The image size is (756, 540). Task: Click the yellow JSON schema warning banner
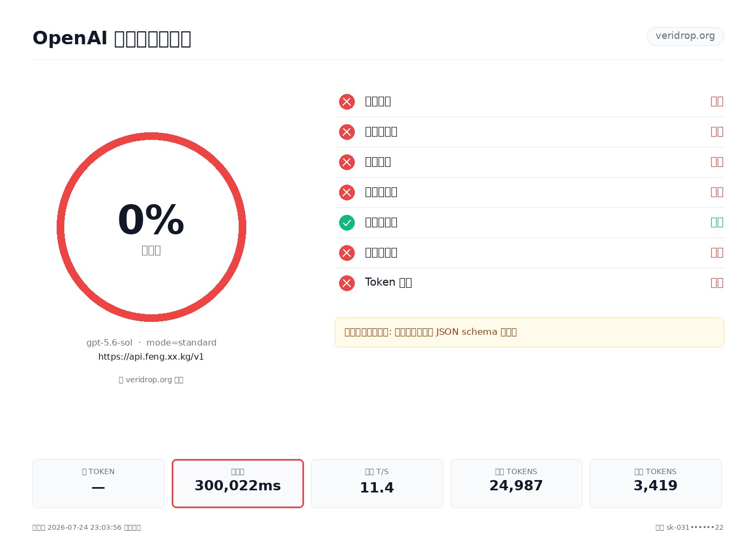(x=529, y=332)
